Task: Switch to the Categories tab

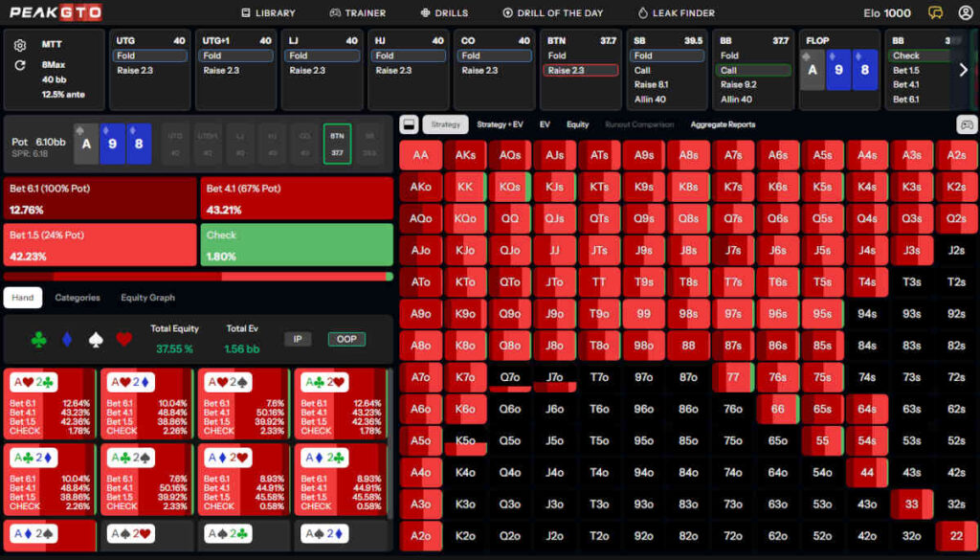Action: point(78,298)
